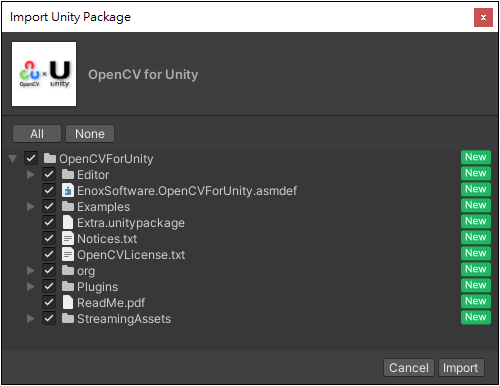Viewport: 500px width, 386px height.
Task: Toggle the OpenCVLicense.txt checkbox
Action: pos(49,254)
